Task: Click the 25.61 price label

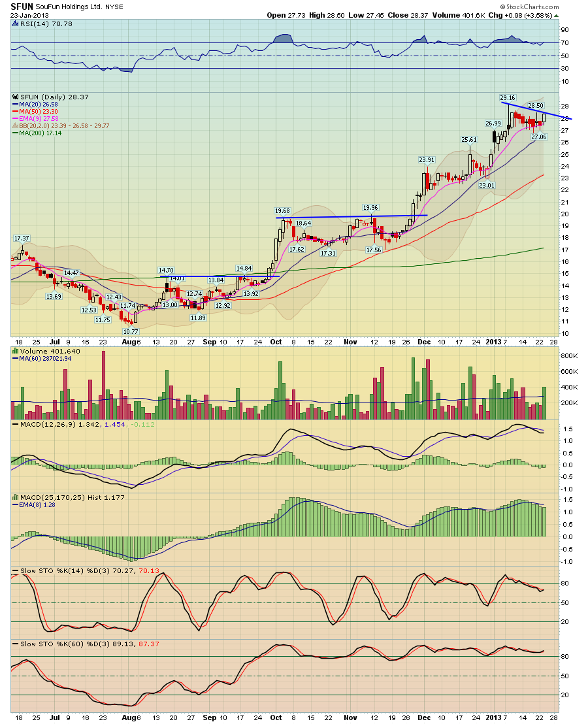Action: (x=469, y=139)
